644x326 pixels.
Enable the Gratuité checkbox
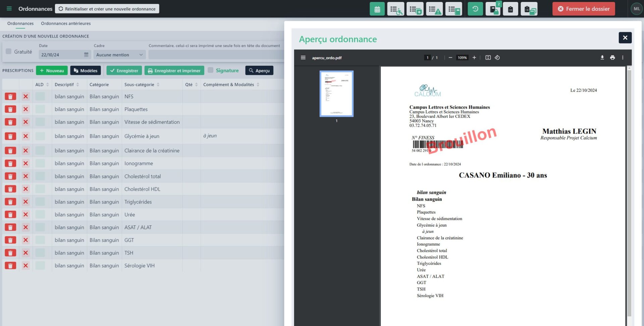pyautogui.click(x=9, y=51)
